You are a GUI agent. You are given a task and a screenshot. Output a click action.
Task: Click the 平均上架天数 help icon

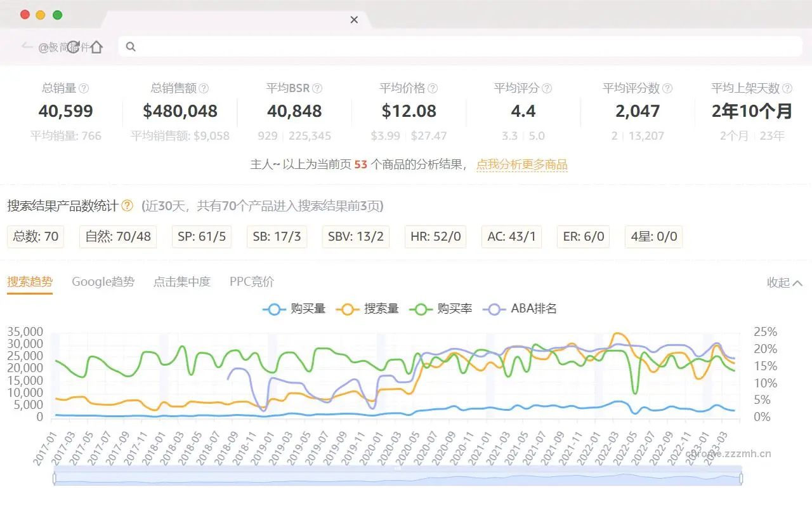click(788, 88)
